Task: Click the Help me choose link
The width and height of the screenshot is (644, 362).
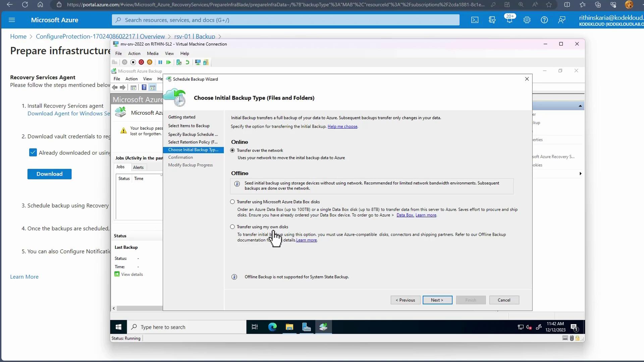Action: [342, 127]
